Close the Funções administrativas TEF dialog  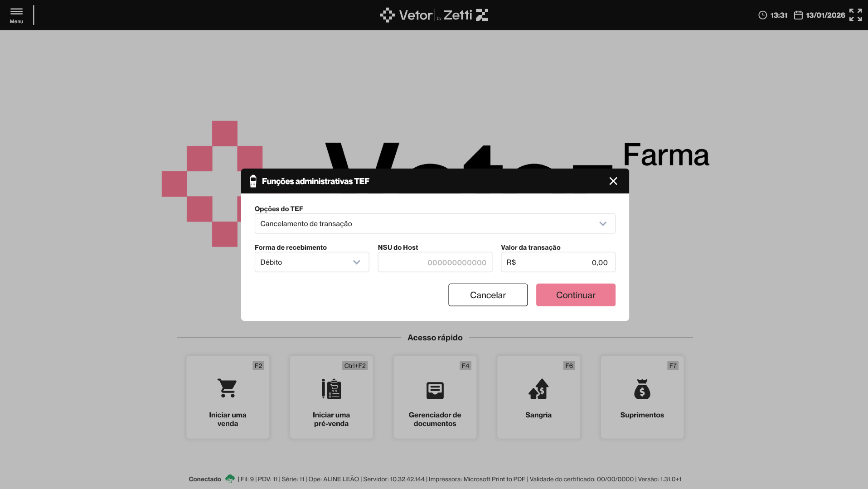pos(613,181)
